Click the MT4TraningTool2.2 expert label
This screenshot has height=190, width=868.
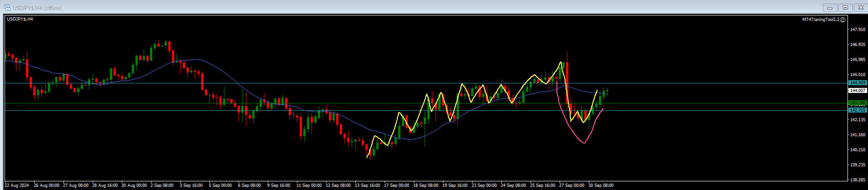coord(821,20)
